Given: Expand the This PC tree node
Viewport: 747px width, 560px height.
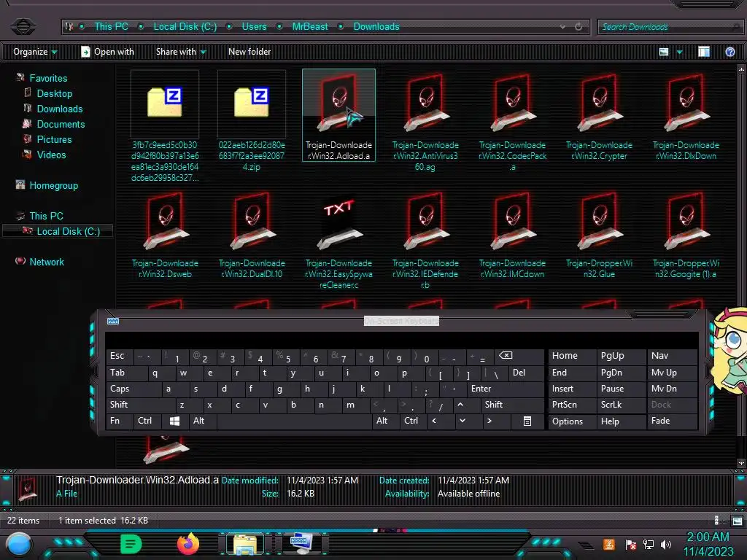Looking at the screenshot, I should point(39,216).
